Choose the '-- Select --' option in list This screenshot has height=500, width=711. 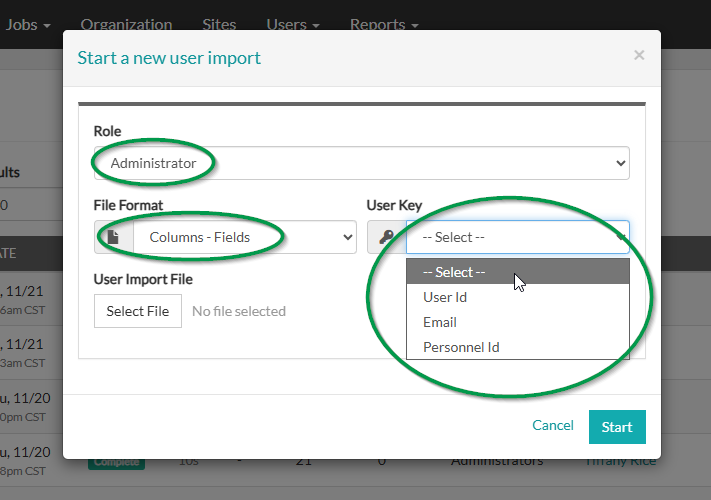517,272
